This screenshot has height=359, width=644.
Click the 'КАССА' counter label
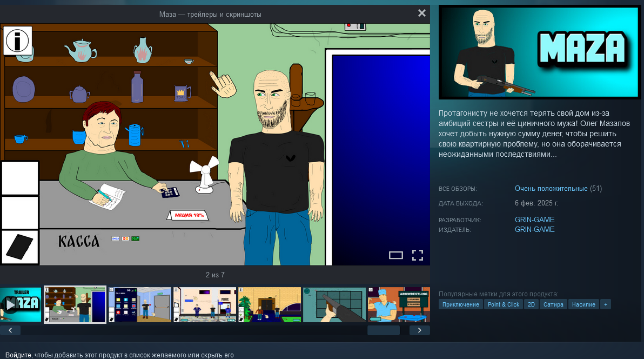79,241
